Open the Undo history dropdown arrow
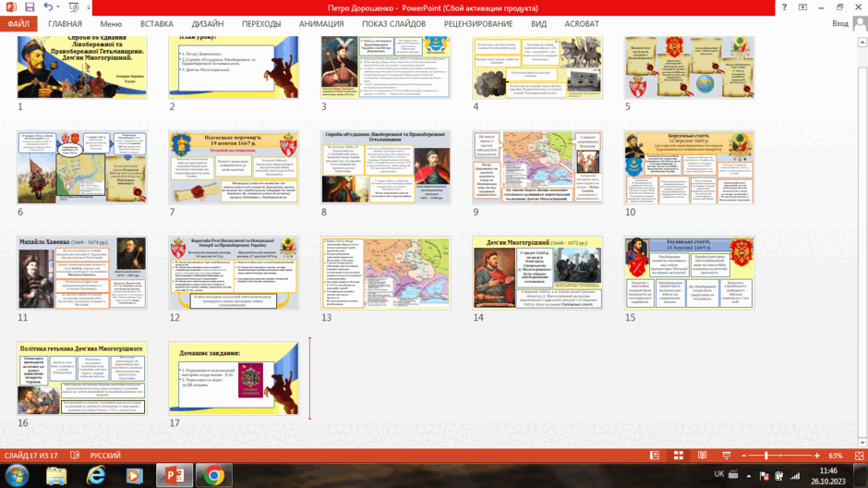Screen dimensions: 868x488 coord(58,7)
